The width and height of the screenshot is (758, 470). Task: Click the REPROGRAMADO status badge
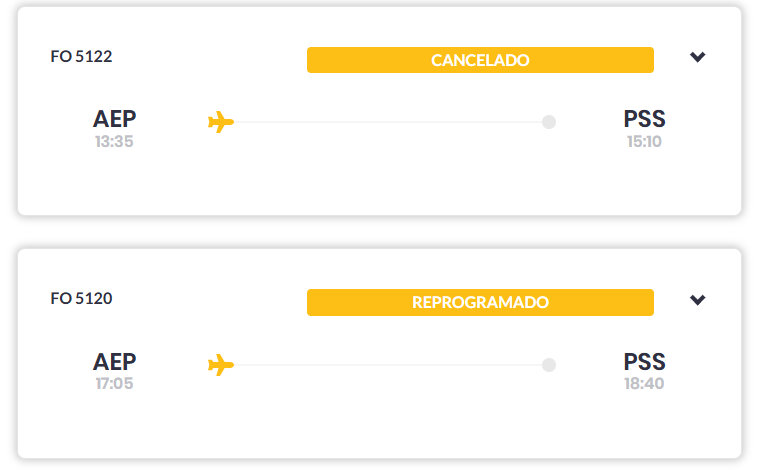click(x=480, y=302)
